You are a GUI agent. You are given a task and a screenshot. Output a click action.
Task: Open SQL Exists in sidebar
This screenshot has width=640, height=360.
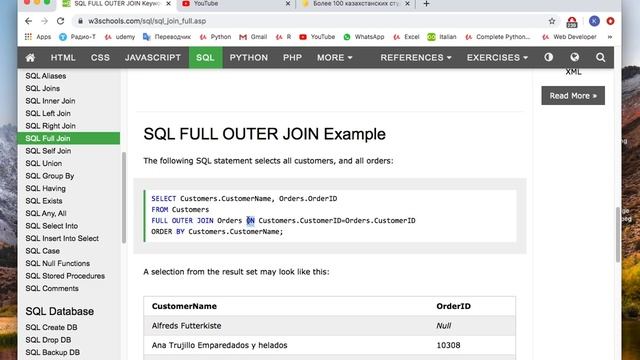click(44, 201)
